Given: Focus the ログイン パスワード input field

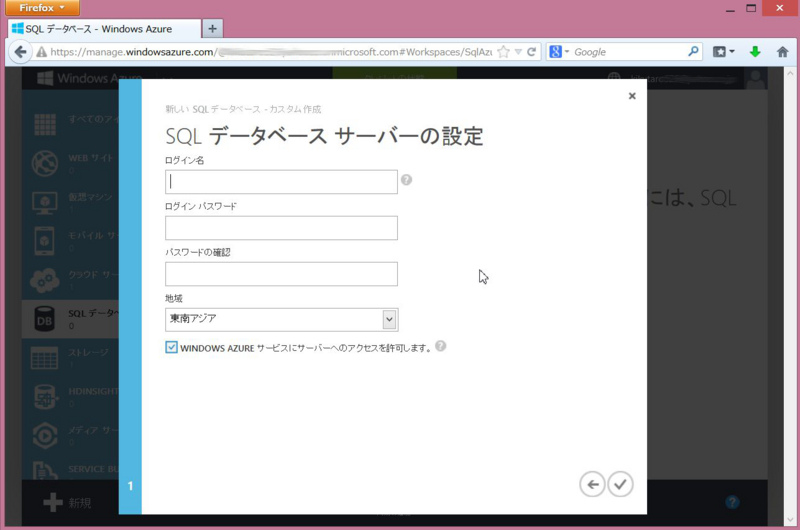Looking at the screenshot, I should click(281, 228).
